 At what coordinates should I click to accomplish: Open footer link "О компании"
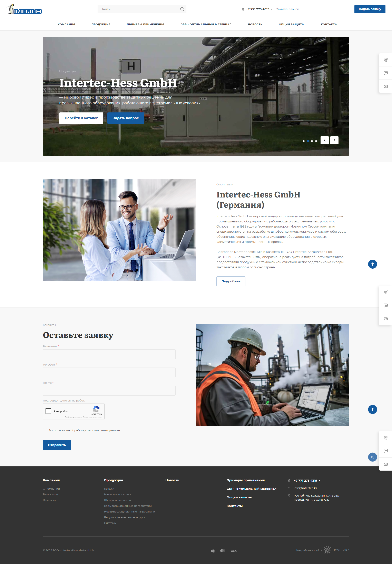point(51,489)
